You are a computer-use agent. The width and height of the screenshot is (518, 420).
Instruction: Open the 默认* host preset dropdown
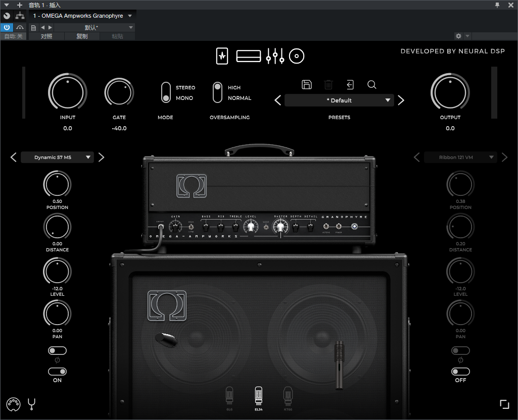94,27
